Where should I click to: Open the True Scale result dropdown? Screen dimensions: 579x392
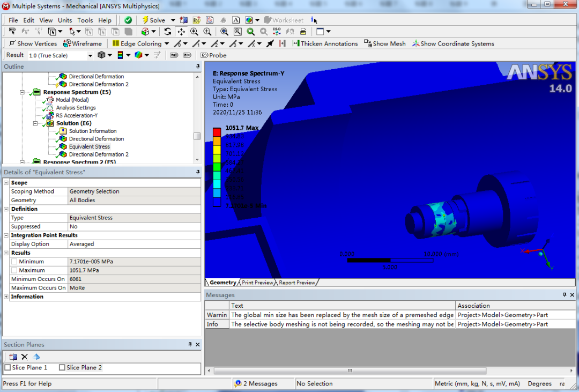[90, 55]
